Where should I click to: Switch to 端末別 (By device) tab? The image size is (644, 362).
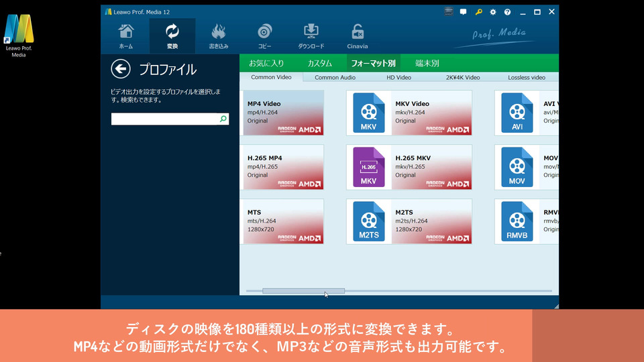pyautogui.click(x=427, y=63)
